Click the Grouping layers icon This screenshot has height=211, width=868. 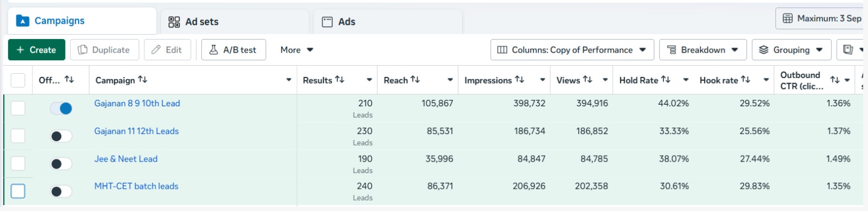(x=764, y=50)
